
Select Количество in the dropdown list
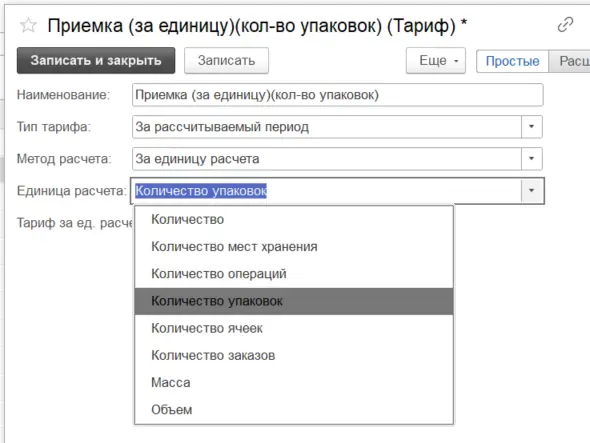click(294, 219)
